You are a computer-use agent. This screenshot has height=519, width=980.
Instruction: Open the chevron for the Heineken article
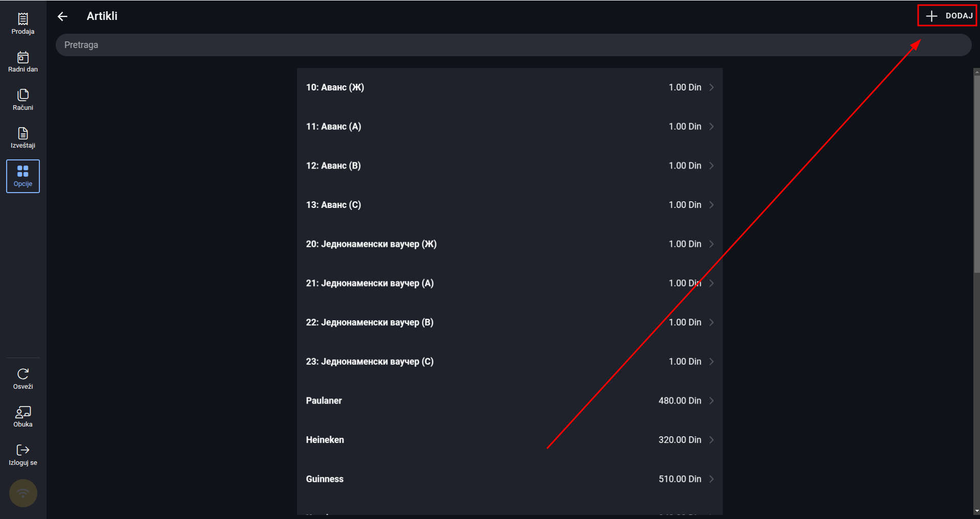[x=711, y=440]
